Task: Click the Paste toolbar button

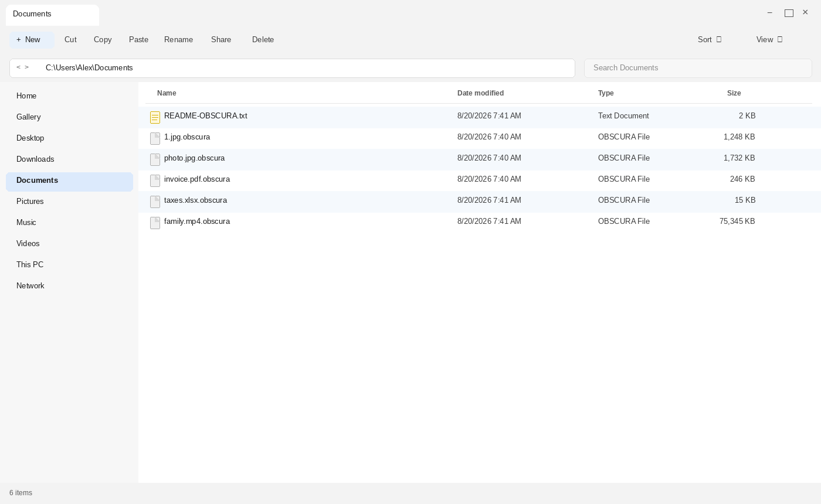Action: coord(138,40)
